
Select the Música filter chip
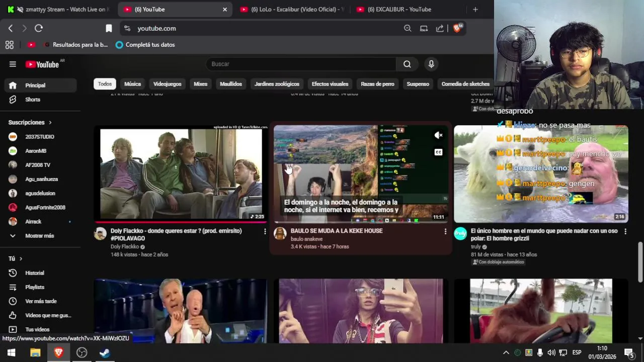(132, 84)
